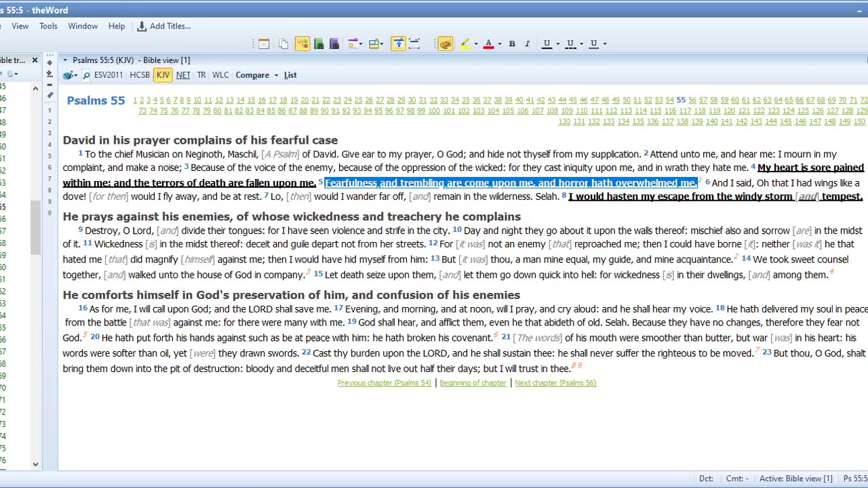This screenshot has width=868, height=488.
Task: Open the highlighter color dropdown arrow
Action: click(x=475, y=43)
